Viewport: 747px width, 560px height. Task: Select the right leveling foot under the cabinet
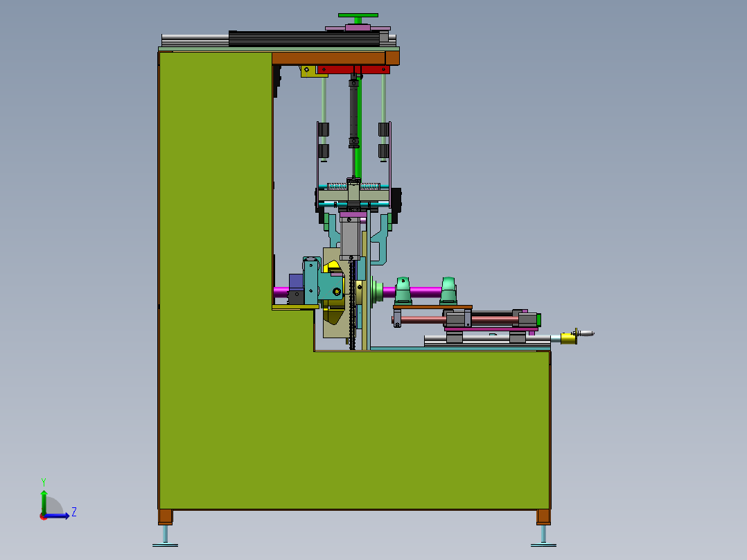click(543, 536)
